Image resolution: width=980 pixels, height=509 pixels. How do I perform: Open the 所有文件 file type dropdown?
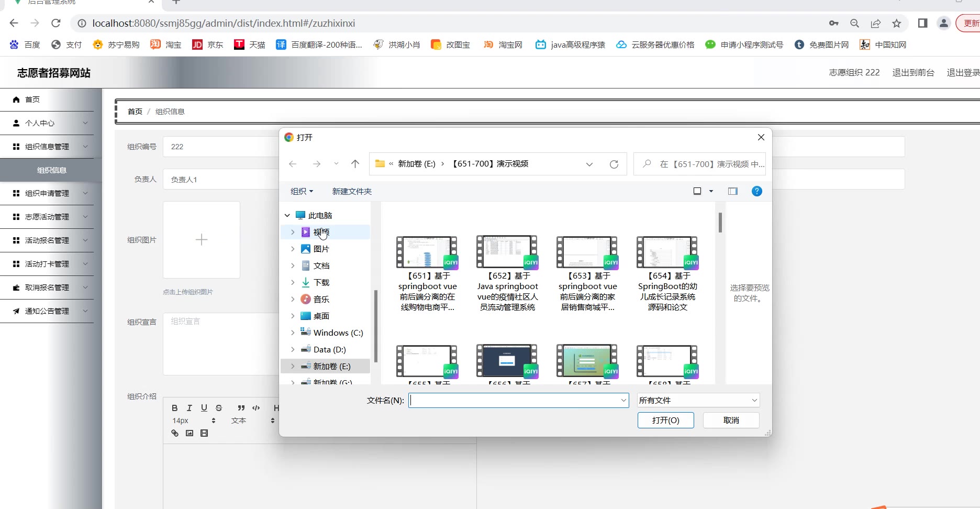(x=698, y=400)
